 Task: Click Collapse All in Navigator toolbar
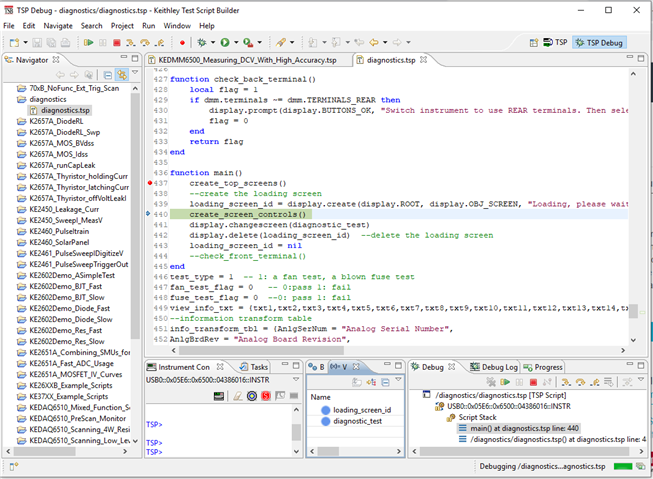point(106,75)
